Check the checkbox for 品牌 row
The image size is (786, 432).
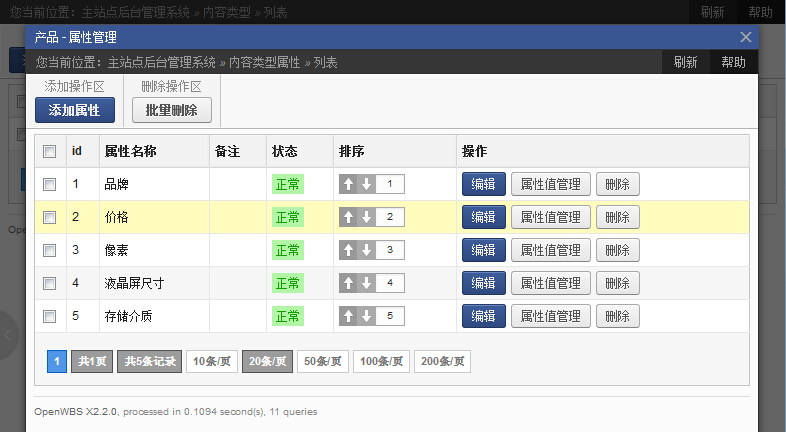click(49, 184)
